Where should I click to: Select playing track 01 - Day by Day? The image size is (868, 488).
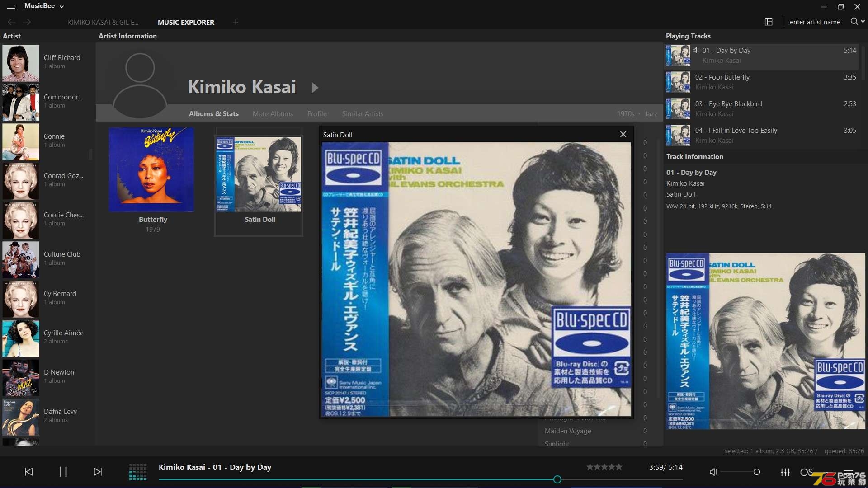762,56
